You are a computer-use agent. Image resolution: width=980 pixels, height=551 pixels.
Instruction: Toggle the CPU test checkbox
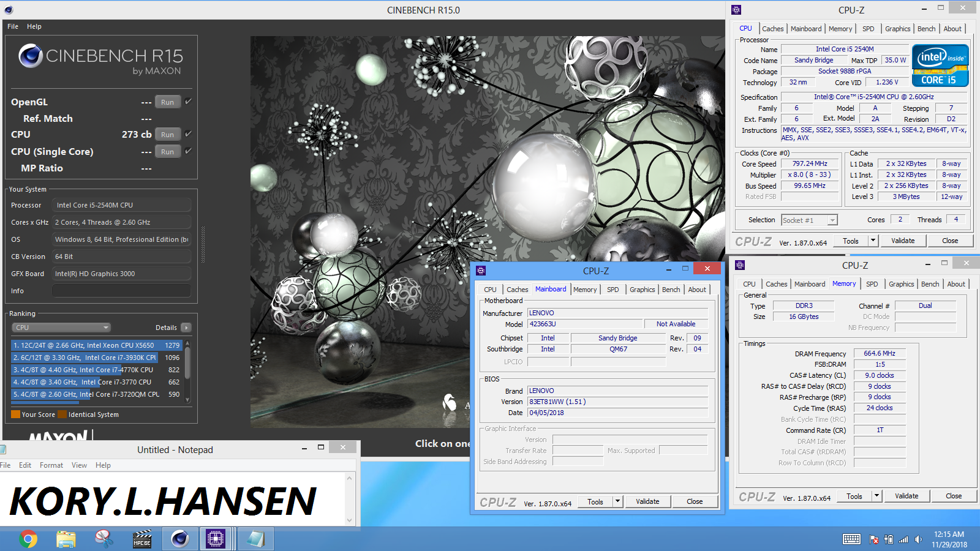(x=188, y=134)
